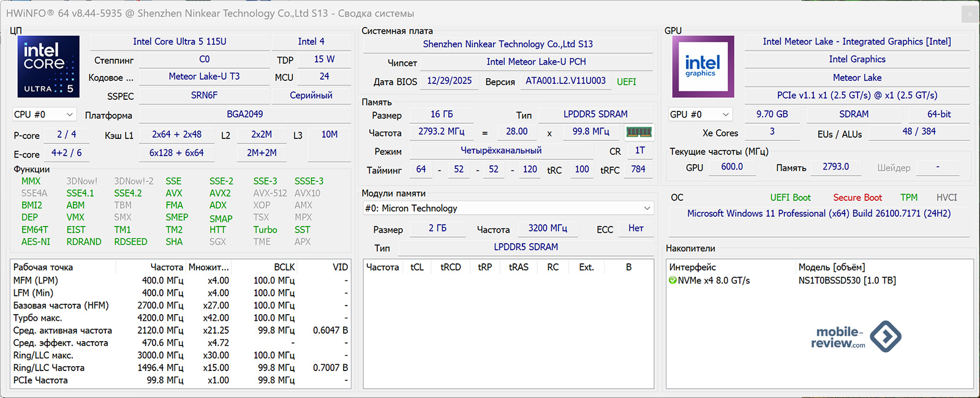980x398 pixels.
Task: Close the HWiNFO system summary window
Action: coord(970,13)
